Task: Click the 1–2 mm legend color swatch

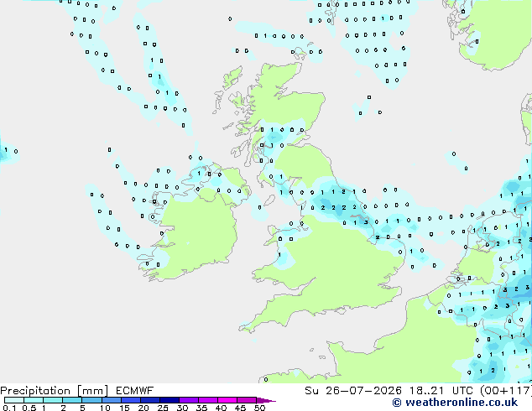Action: tap(53, 400)
